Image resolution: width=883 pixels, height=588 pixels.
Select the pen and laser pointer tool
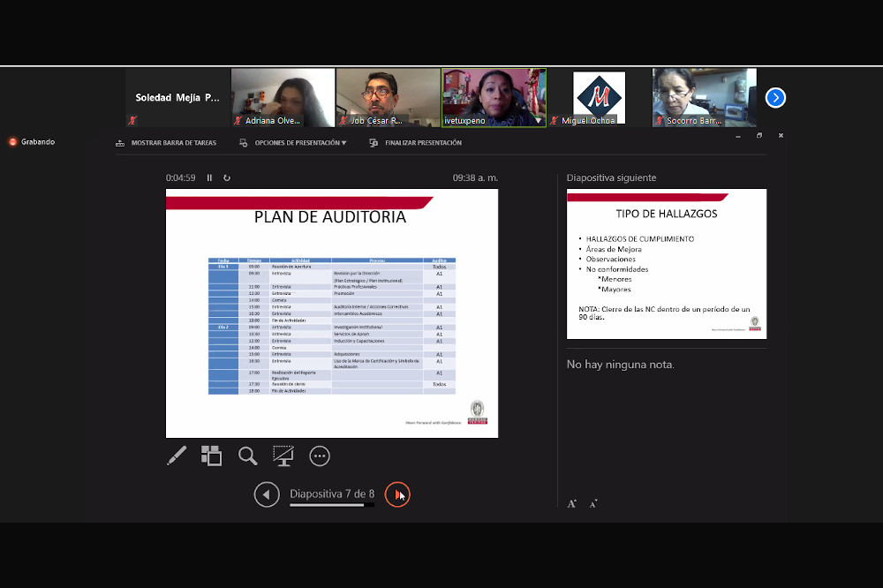(177, 456)
